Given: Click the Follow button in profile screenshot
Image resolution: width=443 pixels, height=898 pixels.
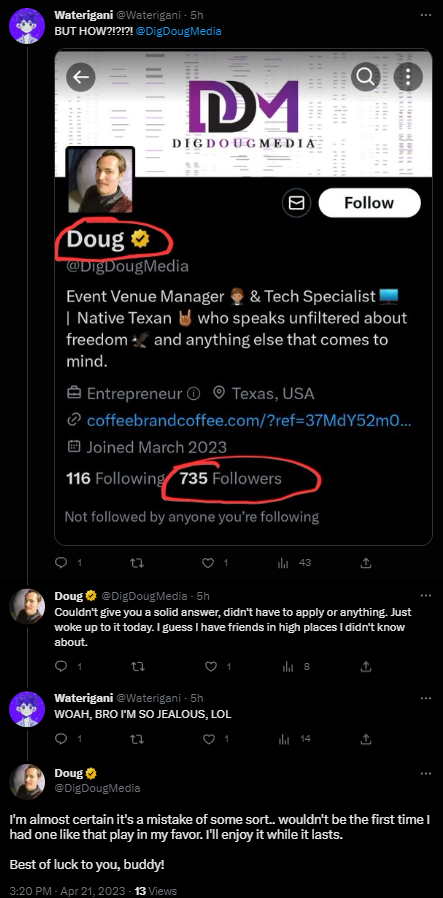Looking at the screenshot, I should 369,203.
